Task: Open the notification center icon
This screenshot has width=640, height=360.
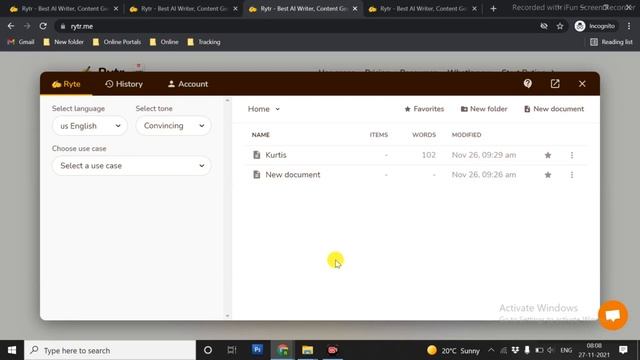Action: 623,350
